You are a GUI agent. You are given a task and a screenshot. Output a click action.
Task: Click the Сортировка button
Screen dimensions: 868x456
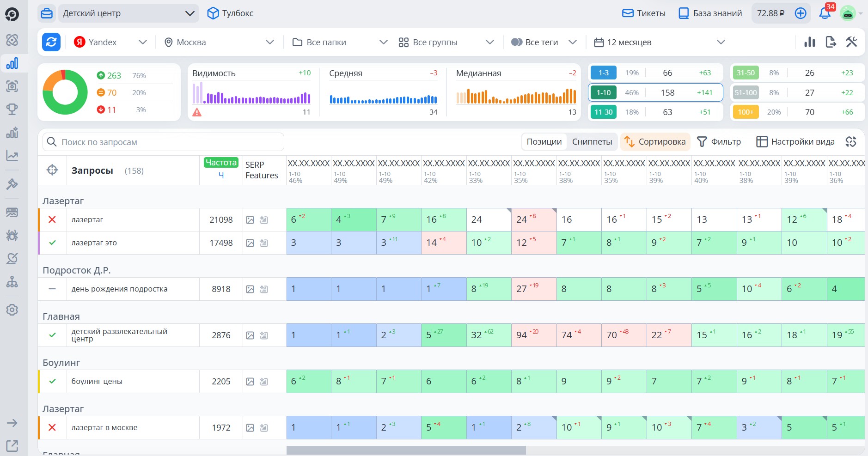[655, 142]
